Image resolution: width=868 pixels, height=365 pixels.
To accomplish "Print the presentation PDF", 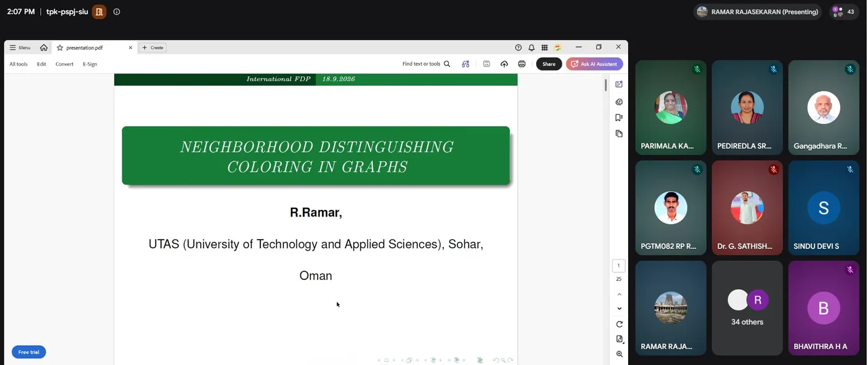I will (x=521, y=64).
